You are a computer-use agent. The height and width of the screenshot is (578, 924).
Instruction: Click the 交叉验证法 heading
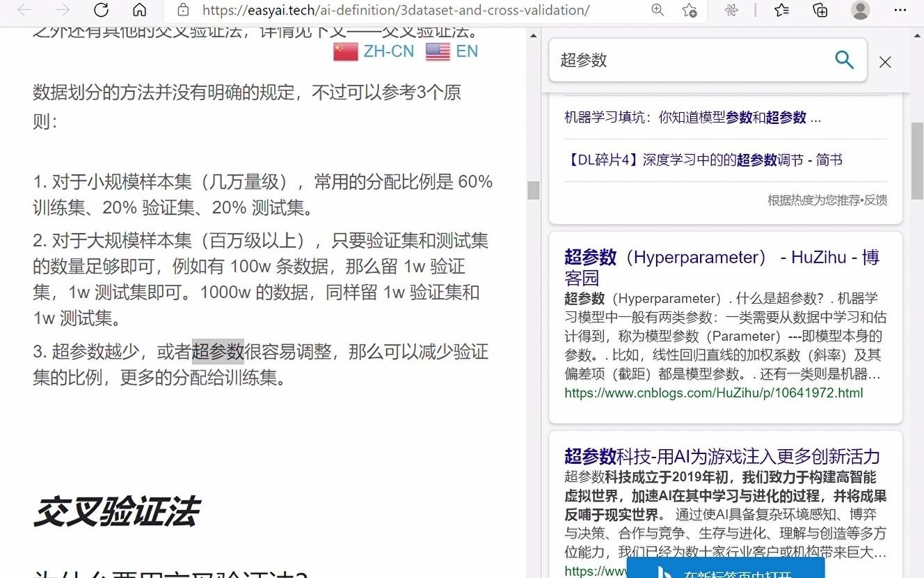coord(116,512)
